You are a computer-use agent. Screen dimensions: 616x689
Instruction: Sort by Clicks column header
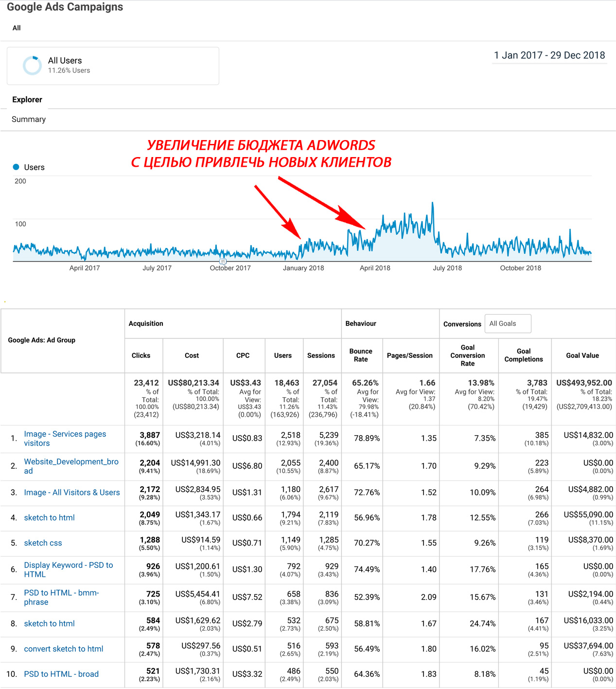coord(141,355)
